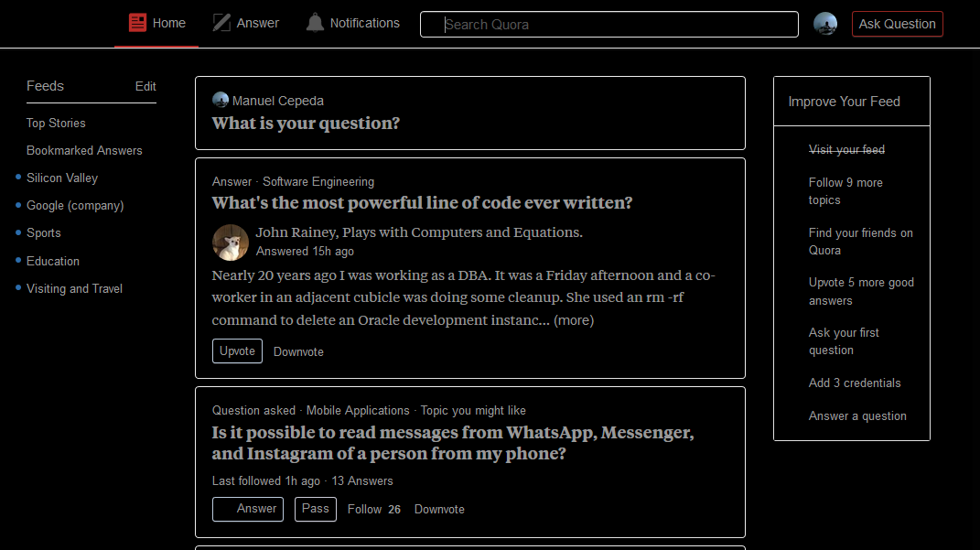Image resolution: width=980 pixels, height=550 pixels.
Task: Open John Rainey's profile picture
Action: pyautogui.click(x=230, y=243)
